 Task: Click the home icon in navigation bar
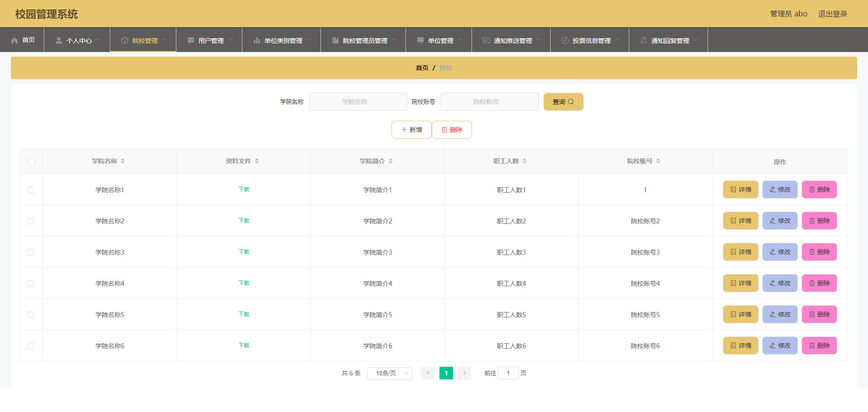click(14, 40)
